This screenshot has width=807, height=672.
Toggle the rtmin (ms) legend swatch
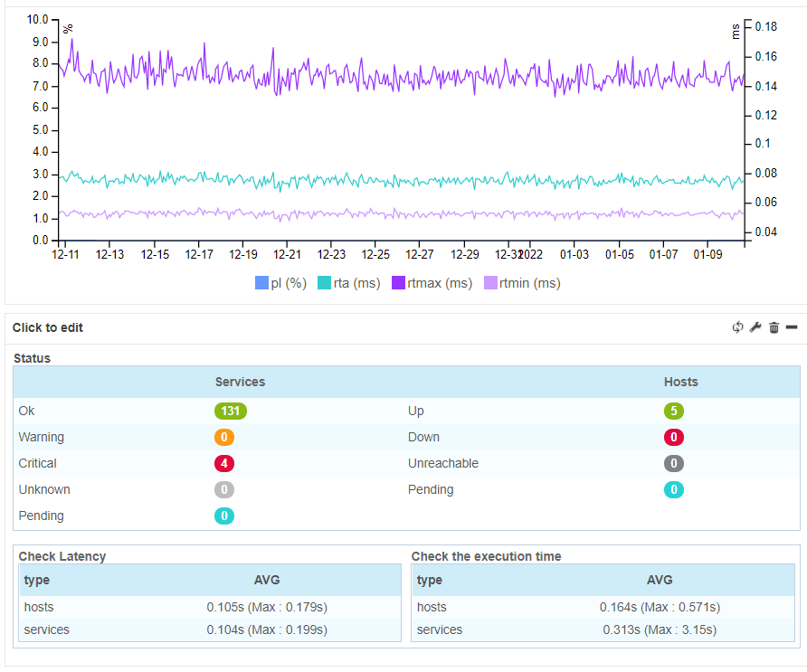[x=490, y=283]
